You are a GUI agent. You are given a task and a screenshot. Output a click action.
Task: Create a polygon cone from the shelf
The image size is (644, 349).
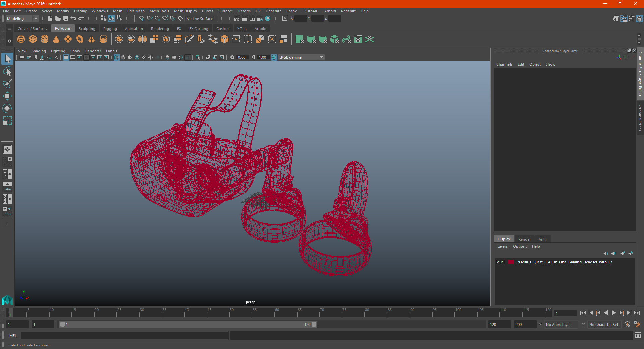56,39
